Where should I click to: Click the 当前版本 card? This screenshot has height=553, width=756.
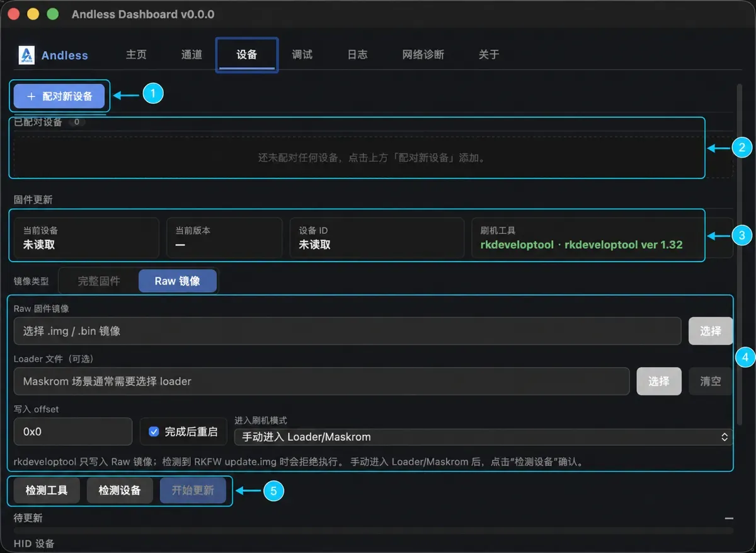coord(224,238)
